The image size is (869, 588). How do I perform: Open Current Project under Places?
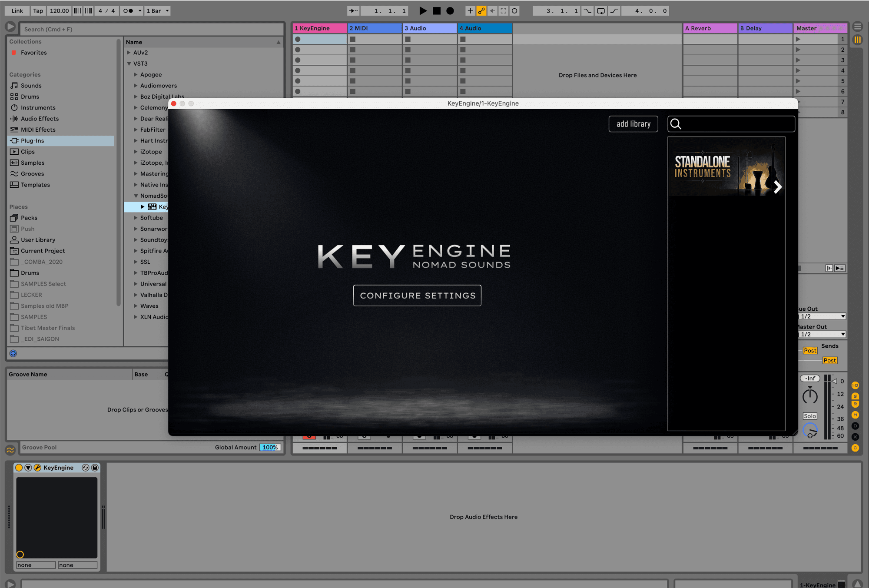pos(43,251)
